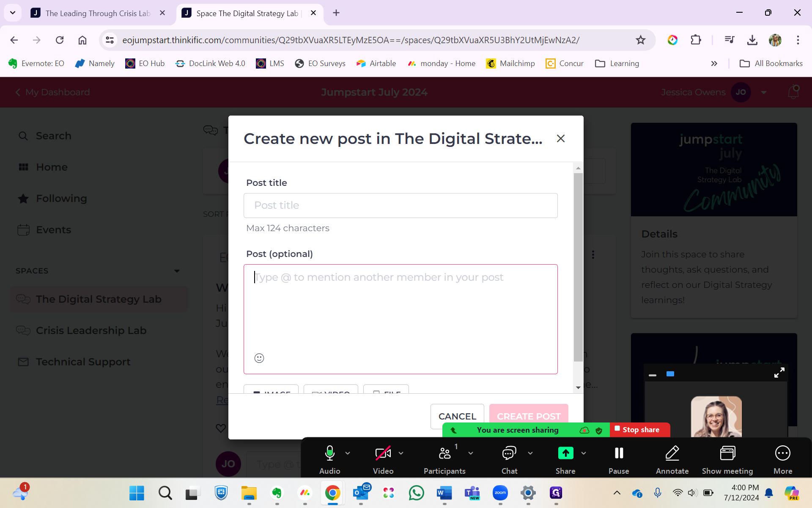Select the Space The Digital Strategy Lab tab

[247, 13]
